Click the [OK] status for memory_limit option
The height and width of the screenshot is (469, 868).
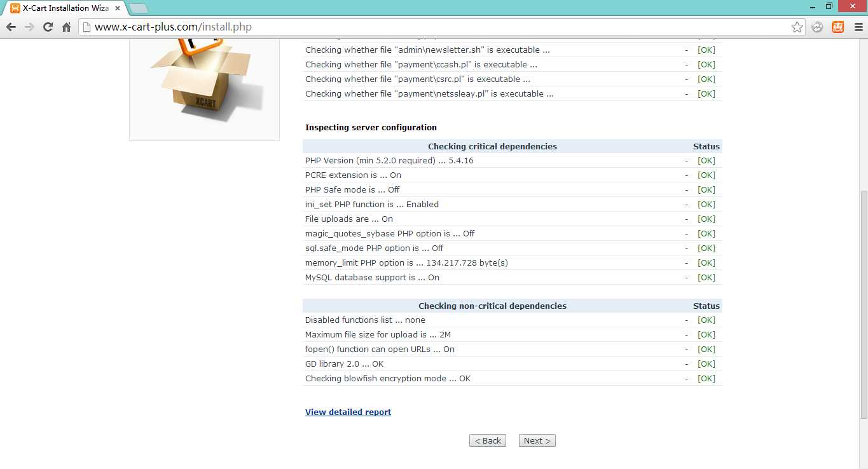[706, 263]
